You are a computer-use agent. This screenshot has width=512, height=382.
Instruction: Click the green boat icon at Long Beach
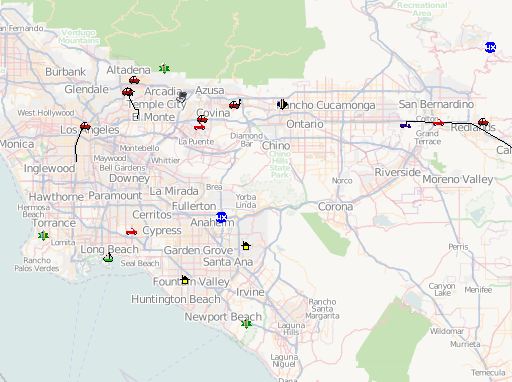[x=108, y=257]
